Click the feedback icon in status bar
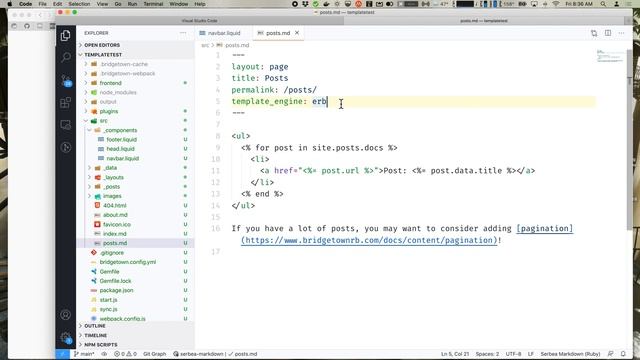This screenshot has height=360, width=640. click(610, 354)
